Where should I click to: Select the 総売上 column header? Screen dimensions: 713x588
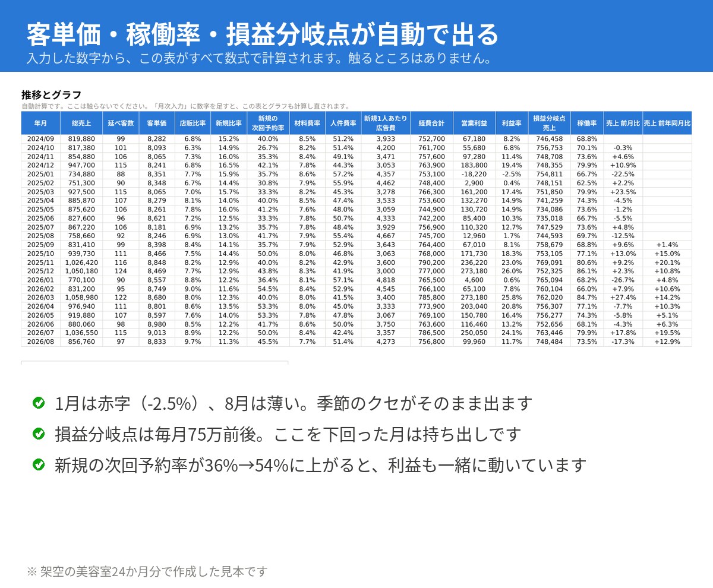coord(81,123)
